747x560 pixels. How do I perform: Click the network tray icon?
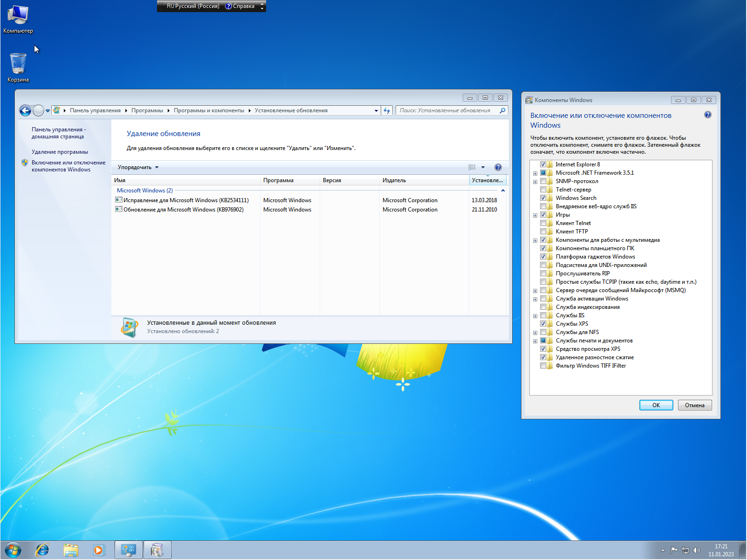click(x=685, y=550)
